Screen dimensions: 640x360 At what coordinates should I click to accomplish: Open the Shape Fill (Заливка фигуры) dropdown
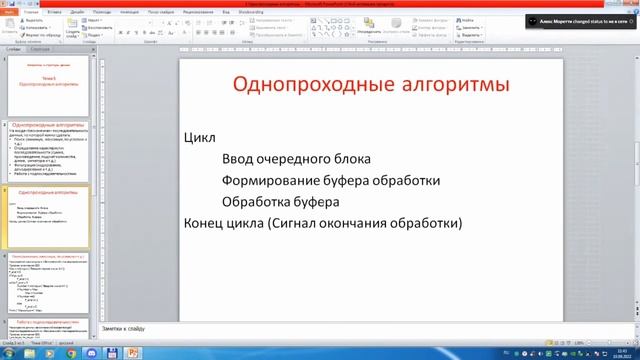tap(430, 20)
